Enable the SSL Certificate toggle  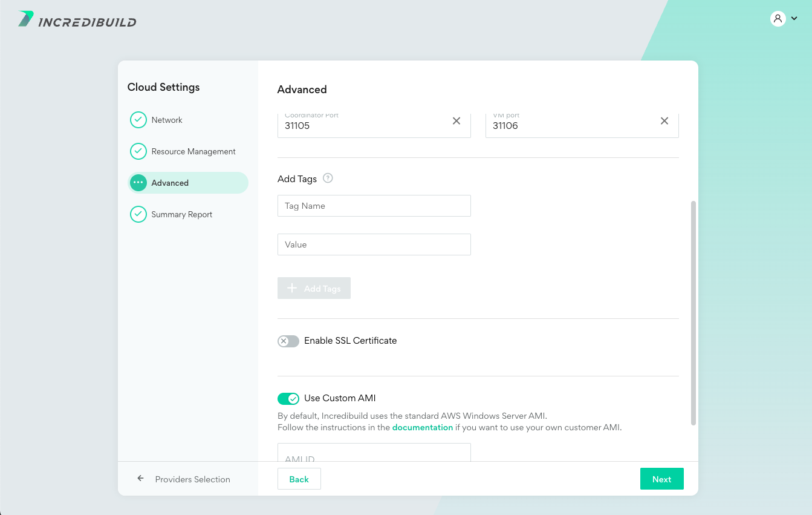pos(288,341)
